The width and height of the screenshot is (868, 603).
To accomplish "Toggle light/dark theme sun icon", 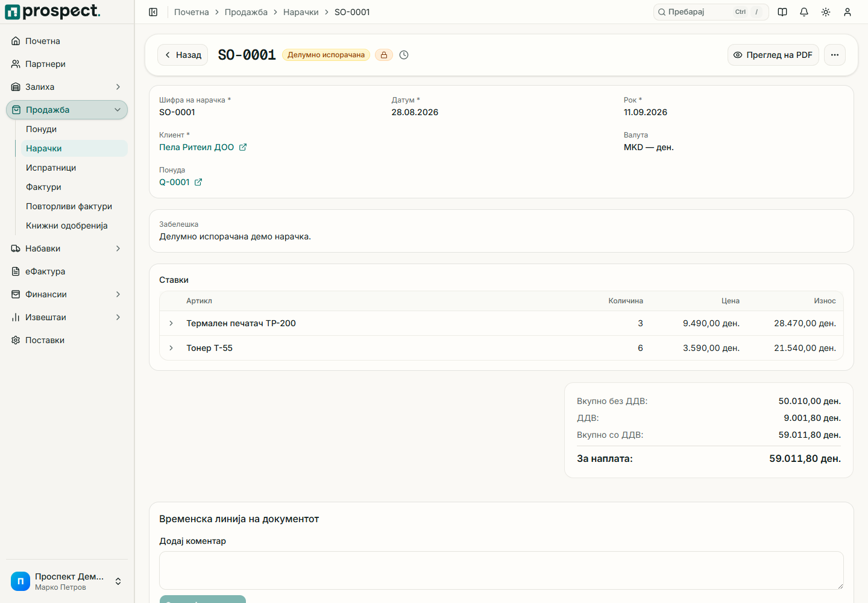I will click(x=826, y=12).
